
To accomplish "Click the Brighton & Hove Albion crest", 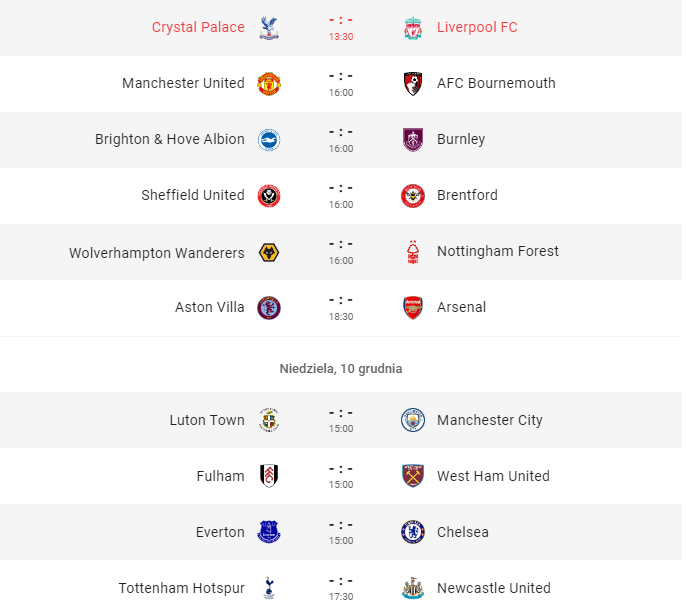I will pos(269,140).
